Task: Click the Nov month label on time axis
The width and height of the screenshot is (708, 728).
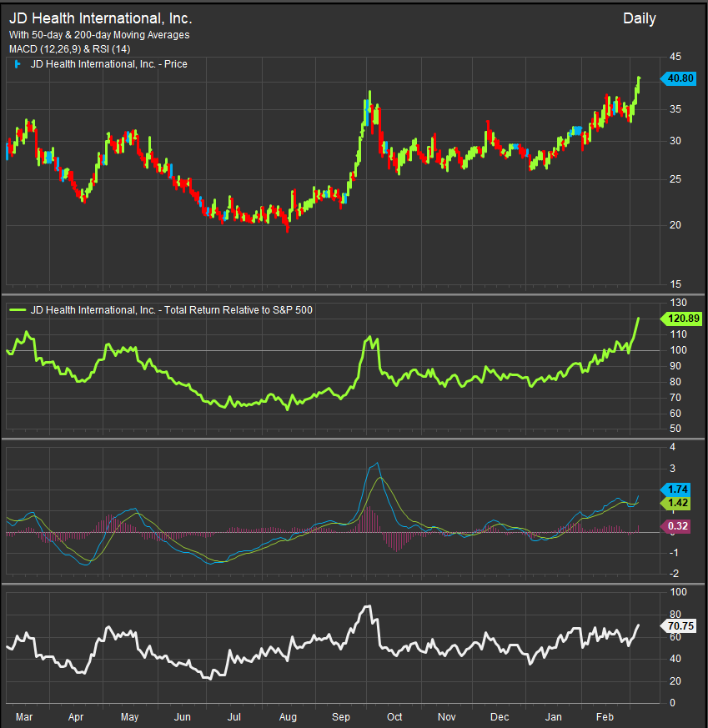Action: coord(447,717)
